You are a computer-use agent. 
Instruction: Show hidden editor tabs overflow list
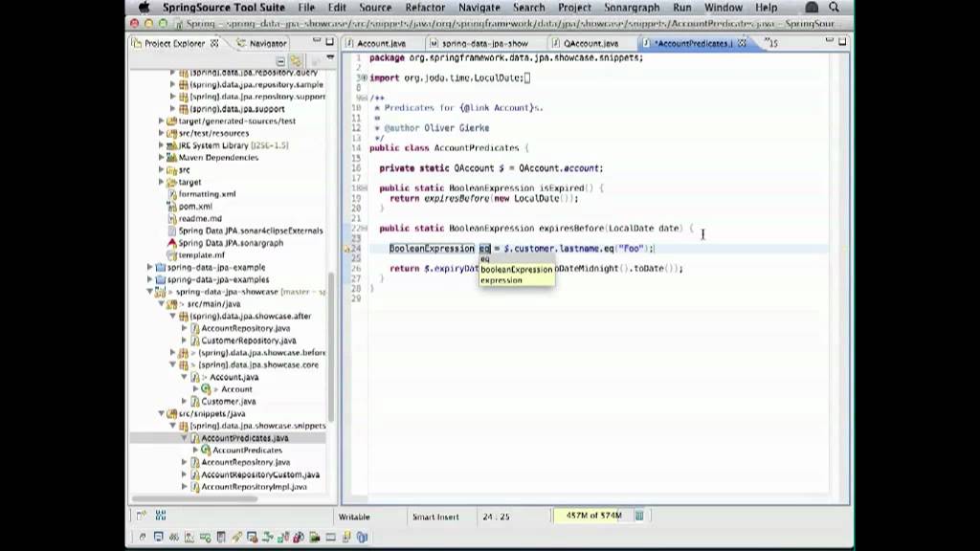pyautogui.click(x=772, y=43)
